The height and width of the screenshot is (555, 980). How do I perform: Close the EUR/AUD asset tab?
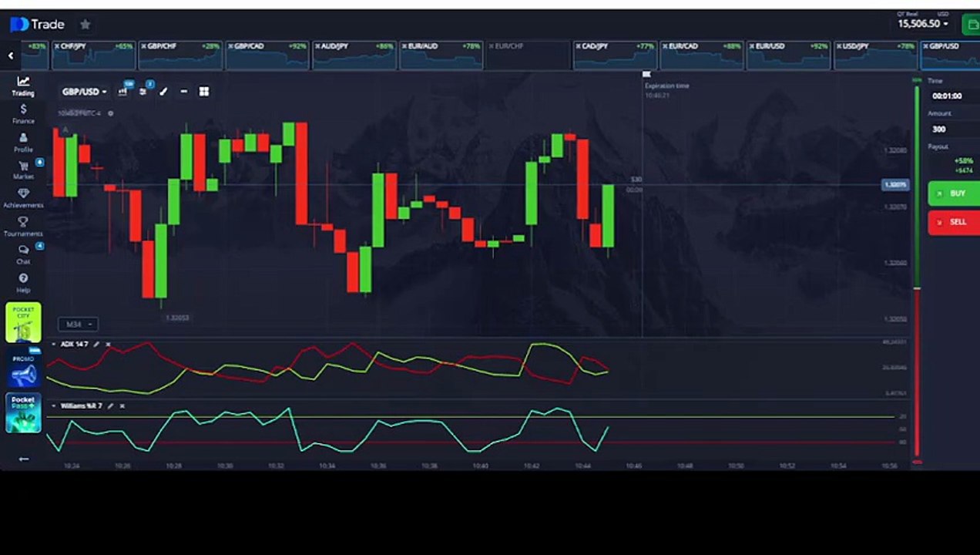click(405, 46)
